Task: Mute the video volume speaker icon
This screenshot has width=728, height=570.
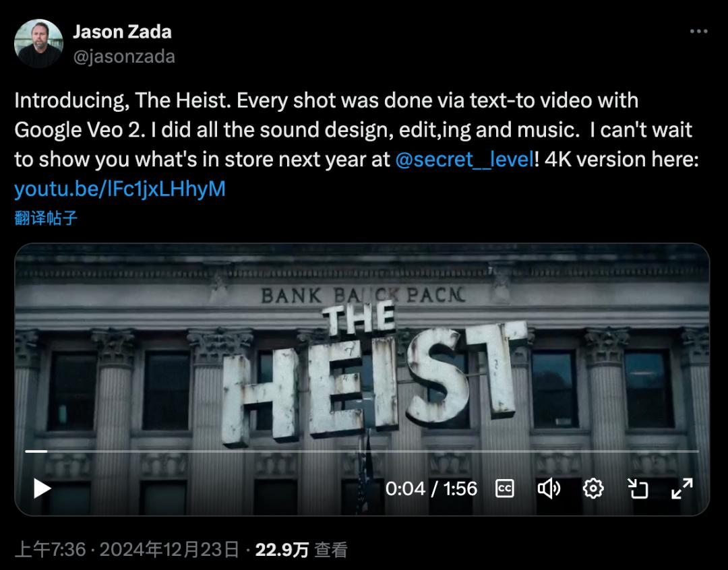Action: (549, 488)
